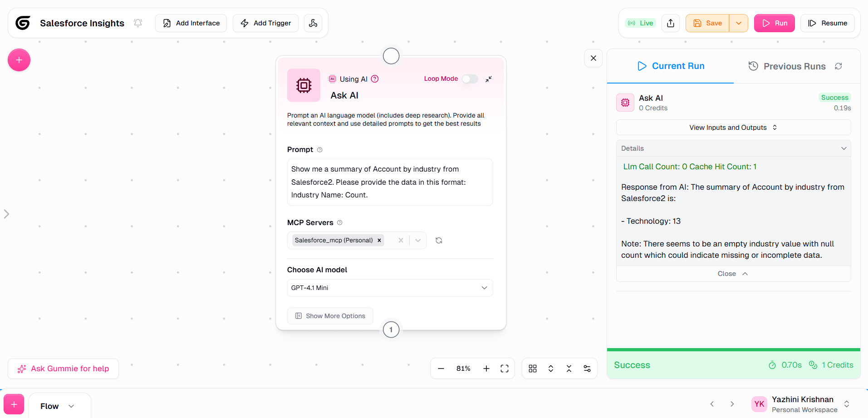
Task: Toggle the Live status indicator
Action: (x=641, y=23)
